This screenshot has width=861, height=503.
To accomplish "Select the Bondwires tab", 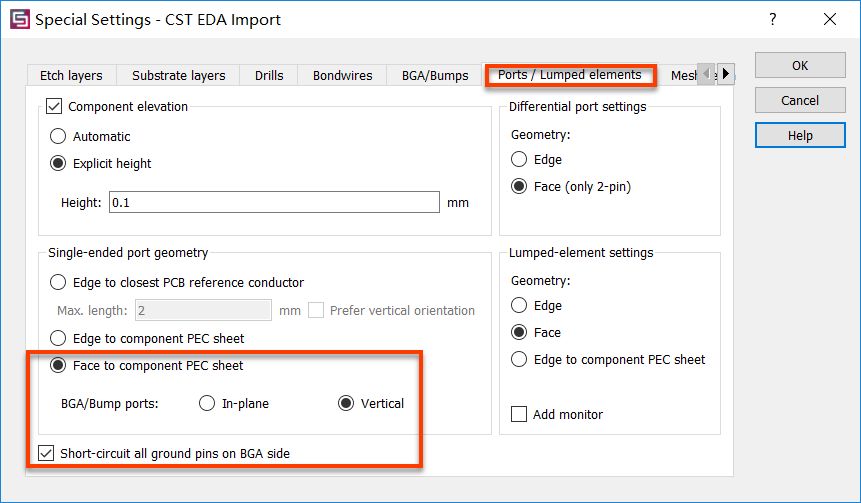I will coord(343,75).
